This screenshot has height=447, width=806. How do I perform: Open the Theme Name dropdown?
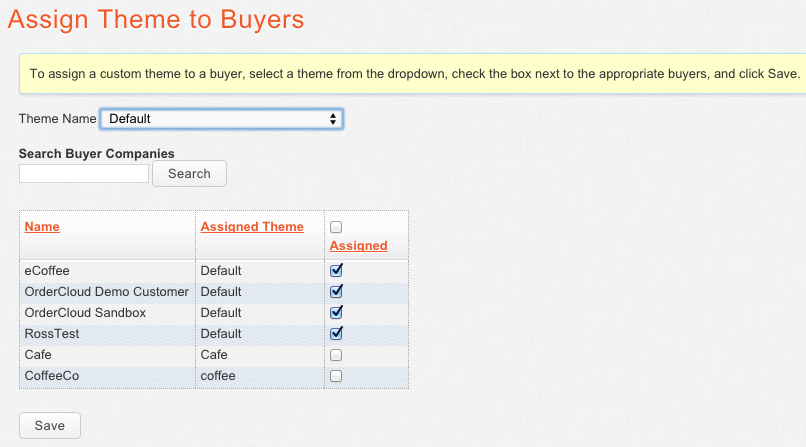click(222, 119)
